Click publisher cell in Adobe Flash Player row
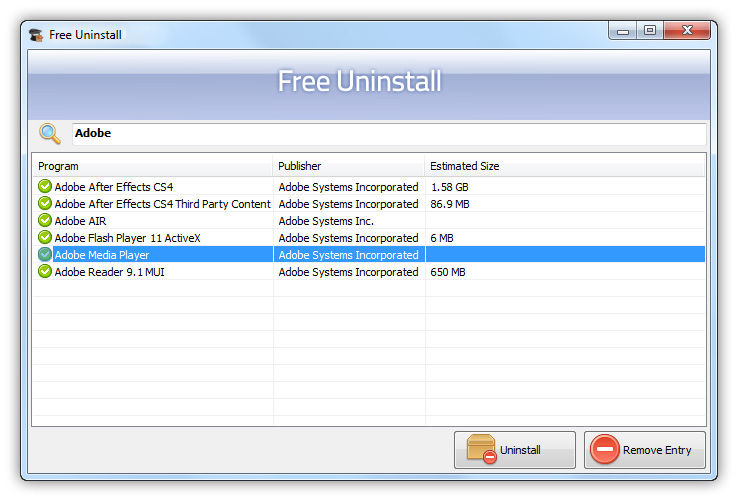This screenshot has width=738, height=501. [x=348, y=238]
